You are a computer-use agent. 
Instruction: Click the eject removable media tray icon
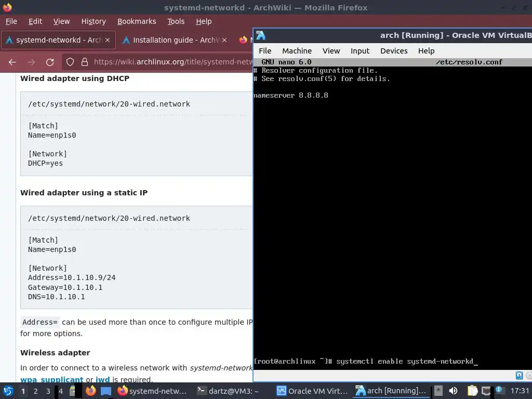point(438,391)
